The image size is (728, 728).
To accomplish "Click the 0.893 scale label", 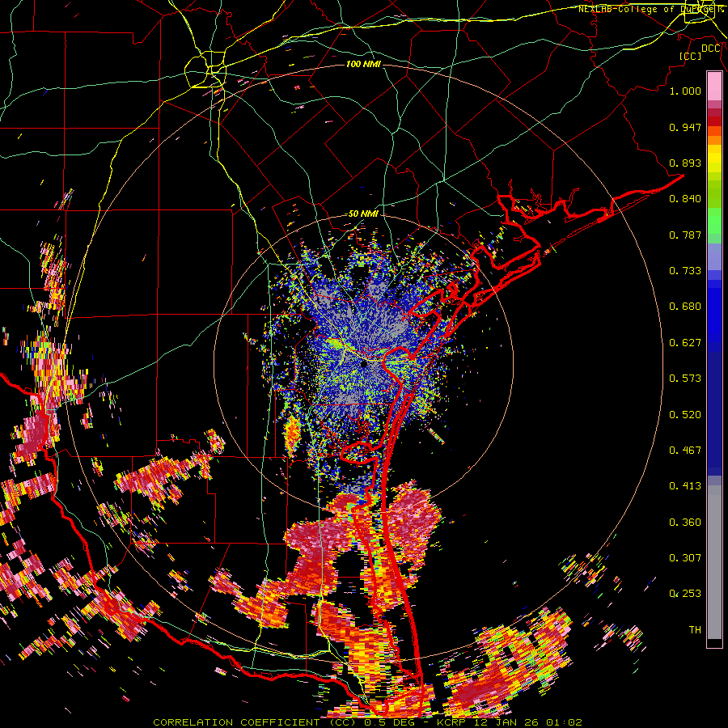I will (685, 163).
